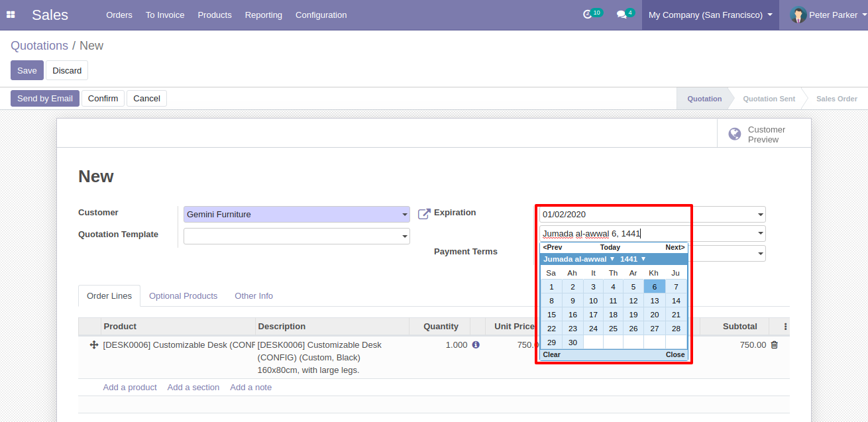The width and height of the screenshot is (868, 422).
Task: Open the year 1441 selector
Action: coord(632,259)
